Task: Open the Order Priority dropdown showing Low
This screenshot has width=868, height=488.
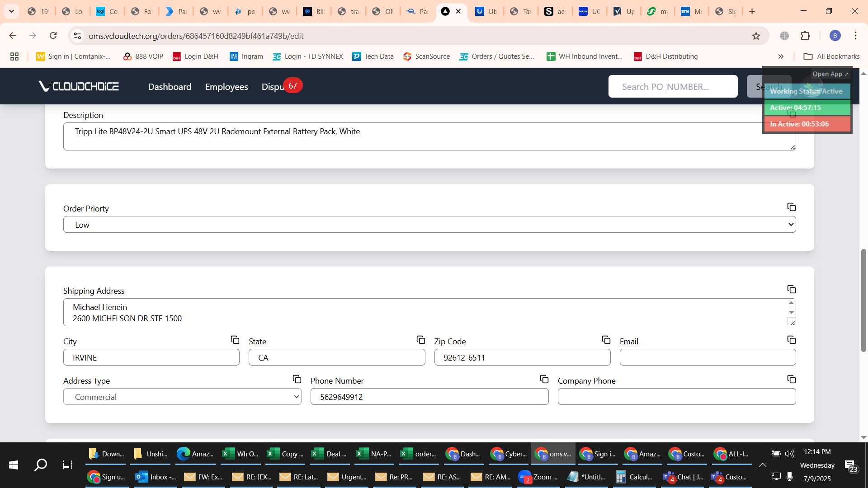Action: (429, 225)
